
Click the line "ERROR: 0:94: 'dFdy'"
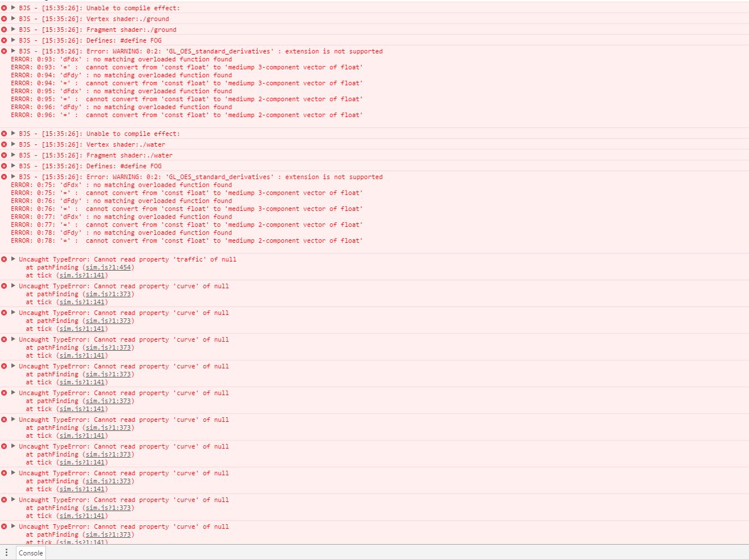tap(122, 75)
